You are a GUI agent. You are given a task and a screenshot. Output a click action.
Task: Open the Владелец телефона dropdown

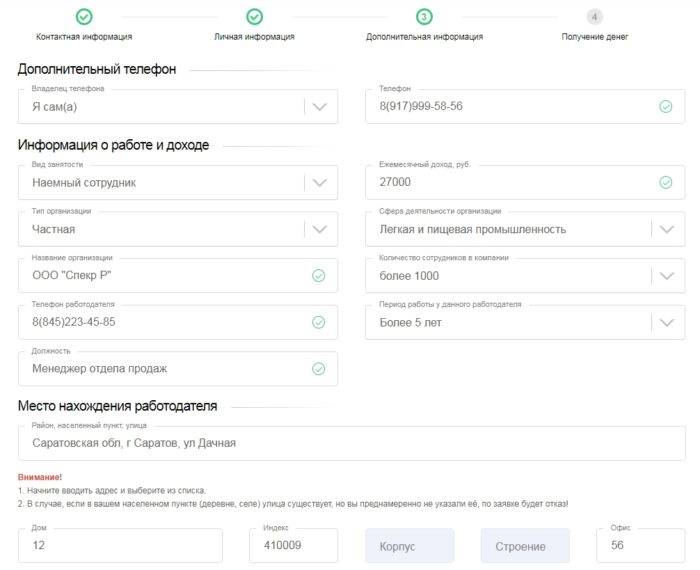318,106
